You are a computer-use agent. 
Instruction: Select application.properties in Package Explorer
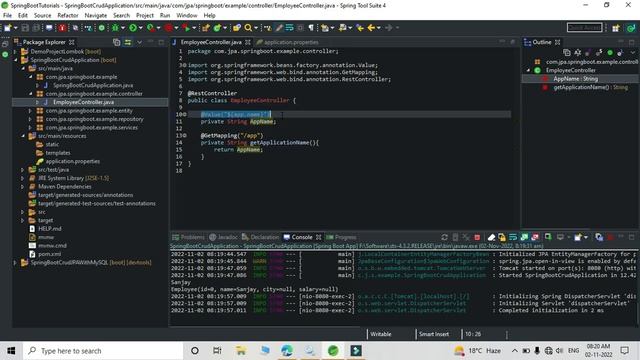point(73,161)
